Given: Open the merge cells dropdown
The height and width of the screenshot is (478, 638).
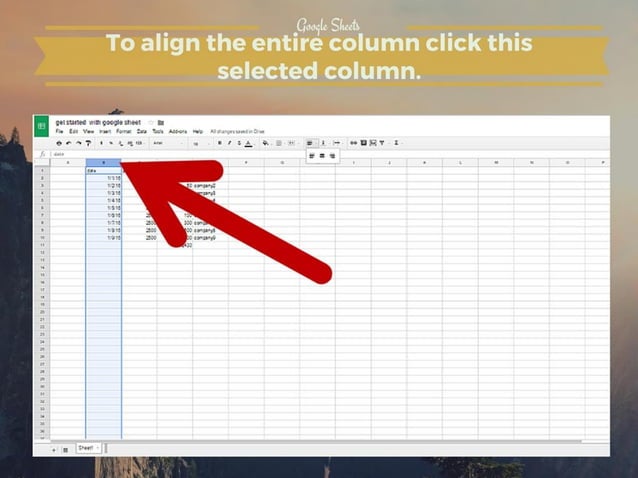Looking at the screenshot, I should click(x=293, y=143).
